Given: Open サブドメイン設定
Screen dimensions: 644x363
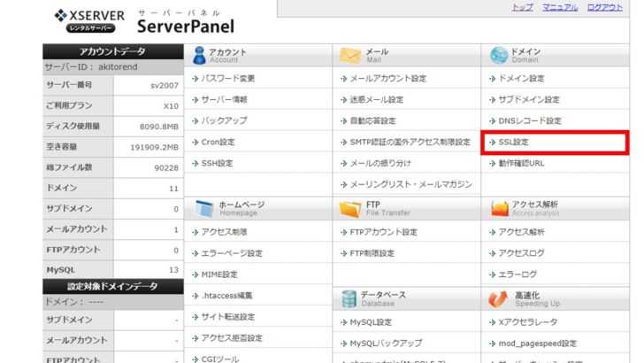Looking at the screenshot, I should click(x=529, y=99).
